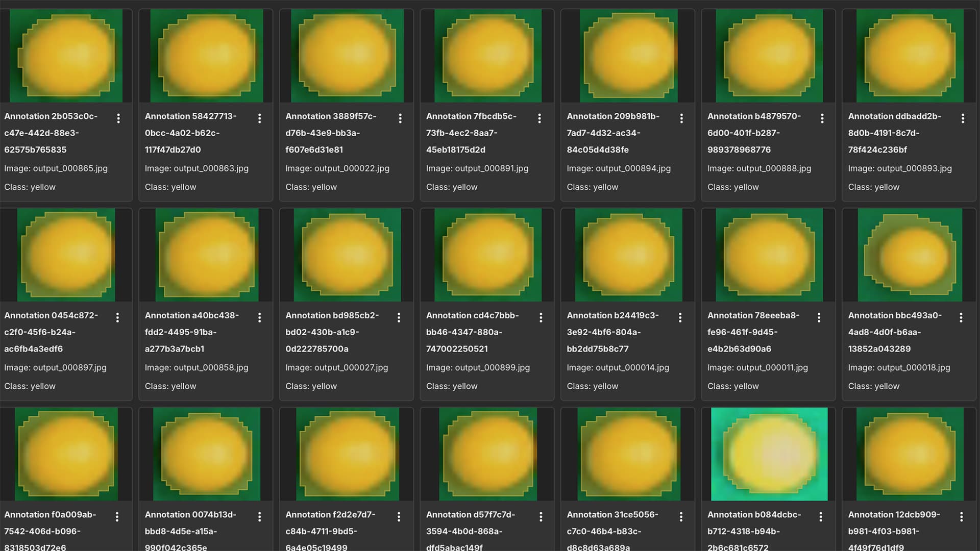Open options menu for Annotation 209b981b
The width and height of the screenshot is (980, 551).
coord(681,118)
